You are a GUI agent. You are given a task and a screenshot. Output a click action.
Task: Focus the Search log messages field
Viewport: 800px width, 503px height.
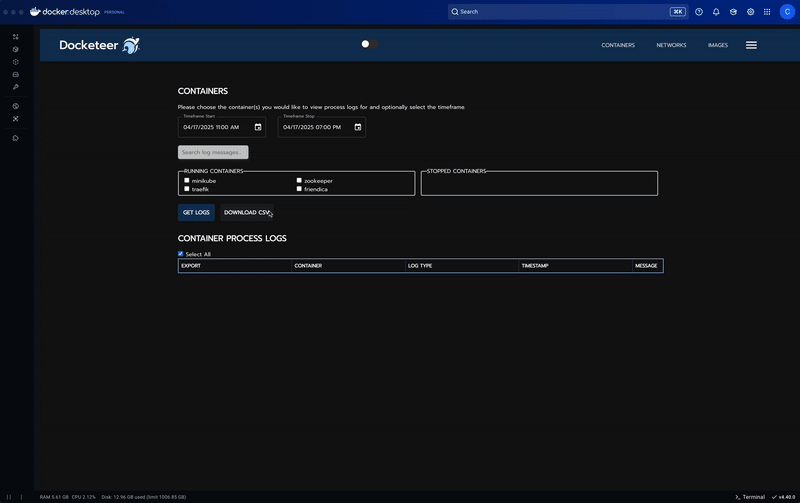click(213, 152)
